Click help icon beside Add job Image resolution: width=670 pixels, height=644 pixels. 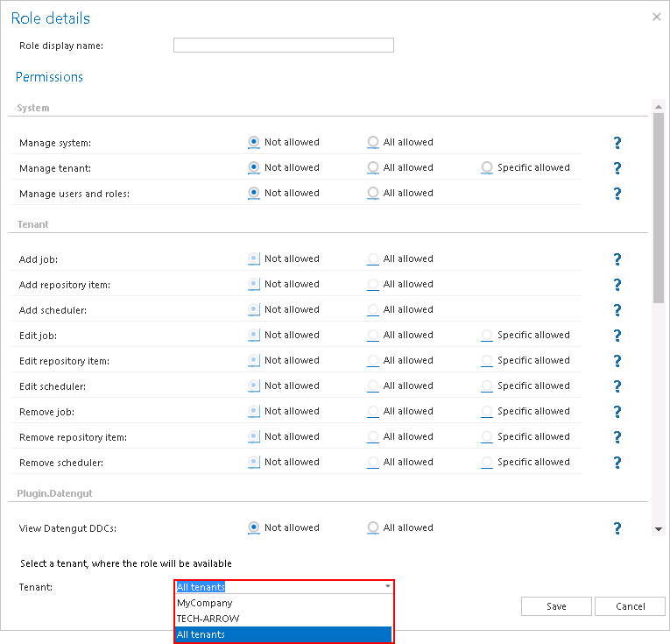pos(617,259)
